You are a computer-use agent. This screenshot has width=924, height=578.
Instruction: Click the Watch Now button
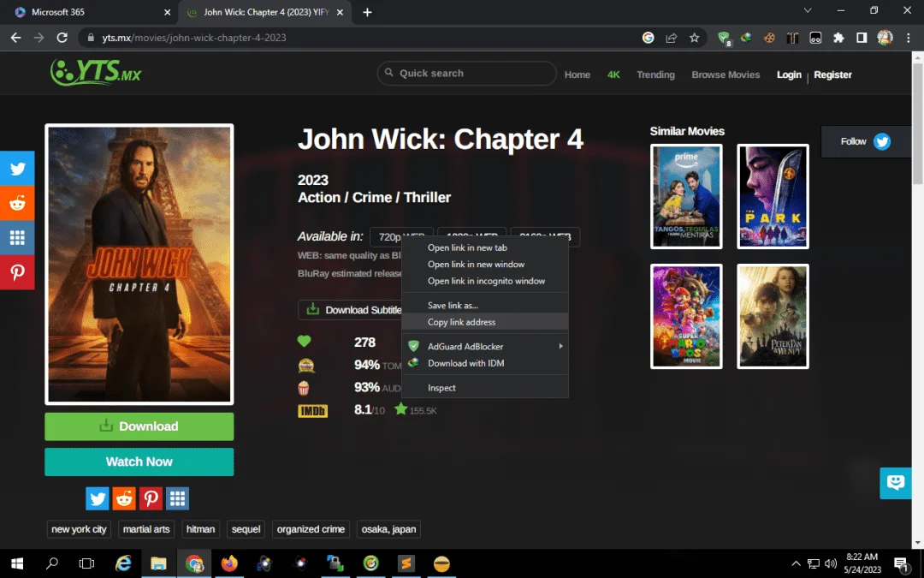(139, 462)
